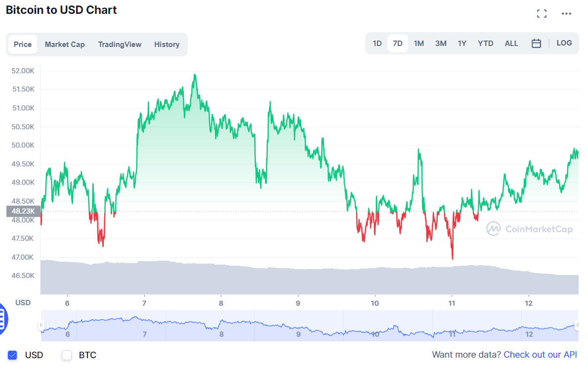Select the Price tab
The width and height of the screenshot is (588, 373).
point(23,45)
